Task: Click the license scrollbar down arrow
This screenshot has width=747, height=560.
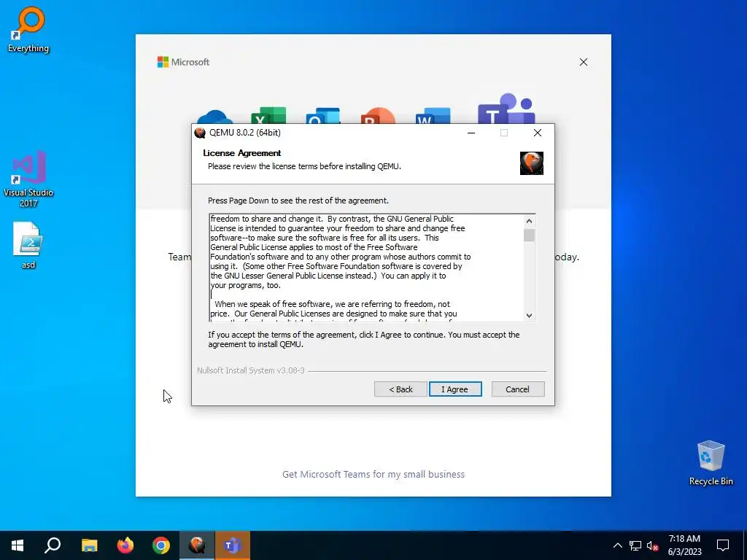Action: coord(529,315)
